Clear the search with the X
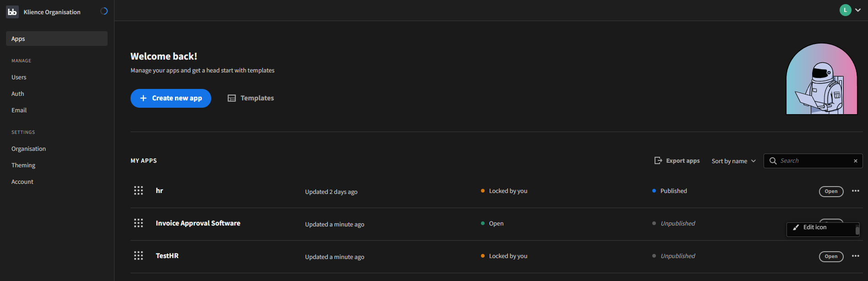 click(x=855, y=161)
